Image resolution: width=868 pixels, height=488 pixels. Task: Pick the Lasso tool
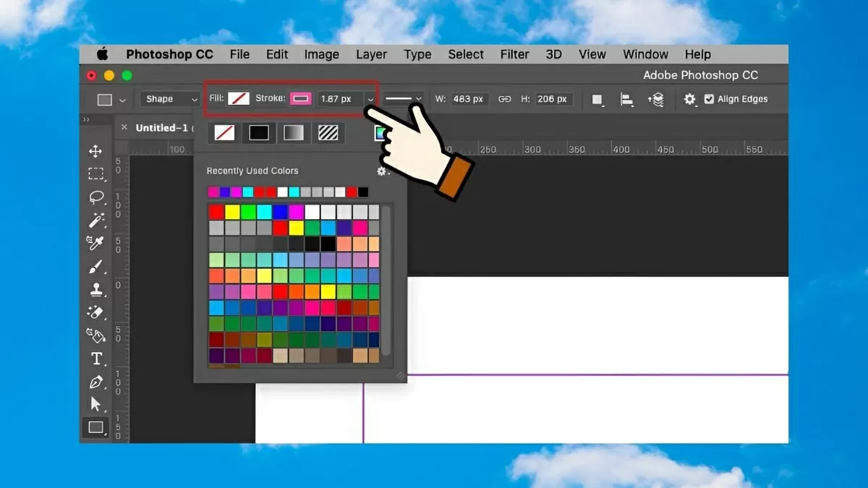click(95, 197)
